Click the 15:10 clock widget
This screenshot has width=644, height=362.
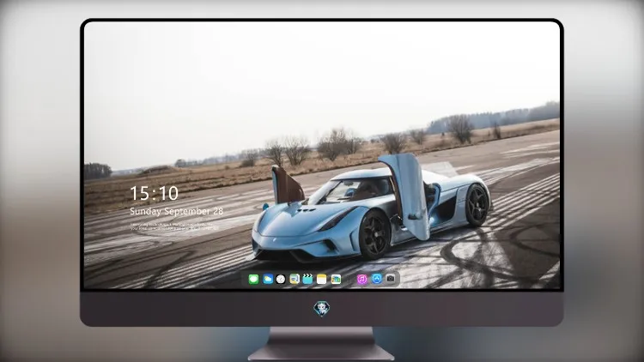(x=154, y=193)
